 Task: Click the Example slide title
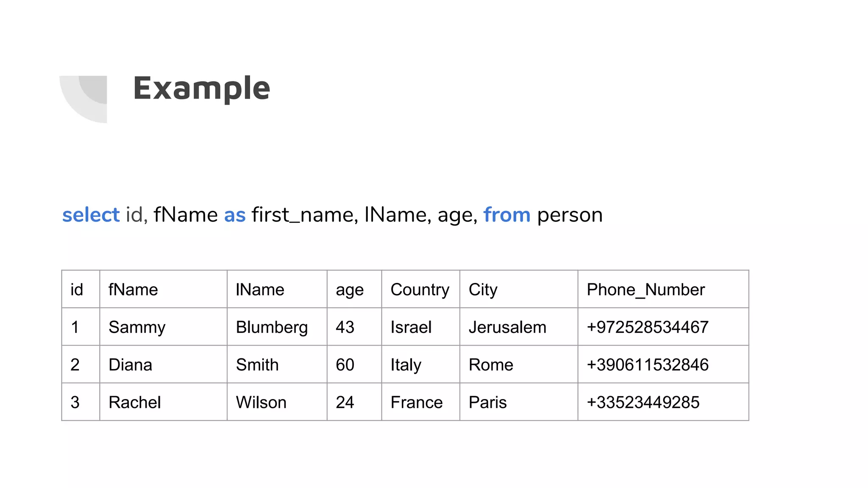tap(202, 88)
